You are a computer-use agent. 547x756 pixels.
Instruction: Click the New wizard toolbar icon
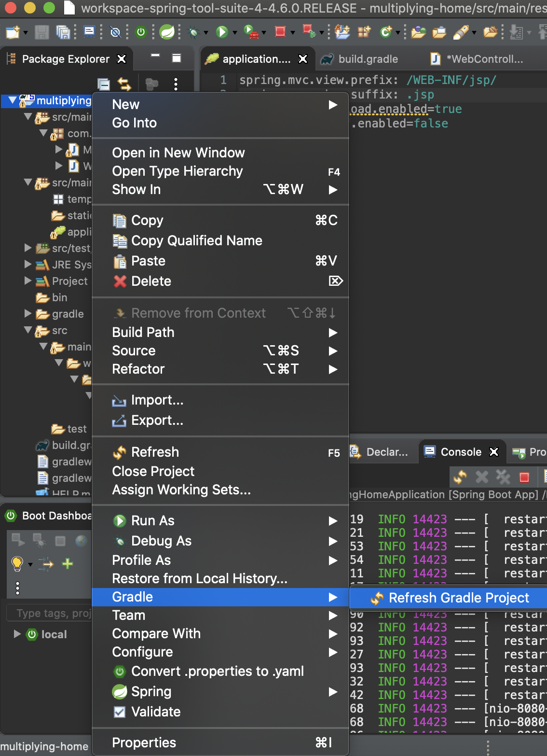point(13,32)
